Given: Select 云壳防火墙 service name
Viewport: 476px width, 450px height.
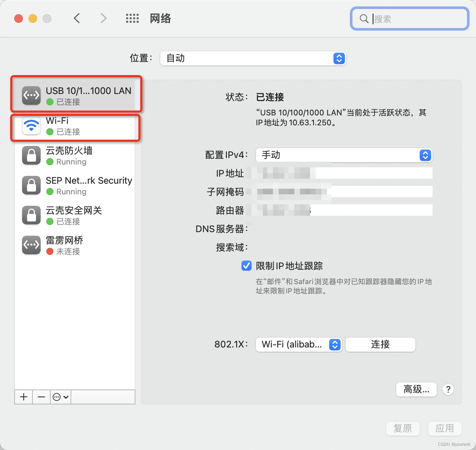Looking at the screenshot, I should [69, 151].
